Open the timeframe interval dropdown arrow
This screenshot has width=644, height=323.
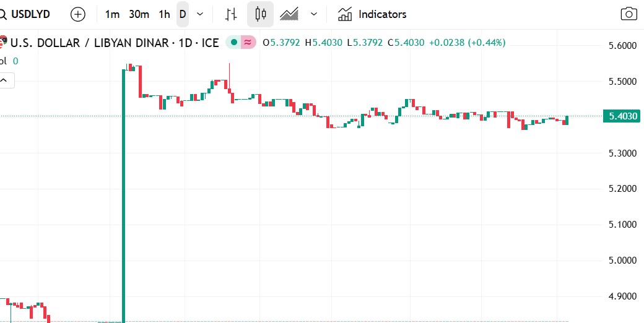coord(199,14)
